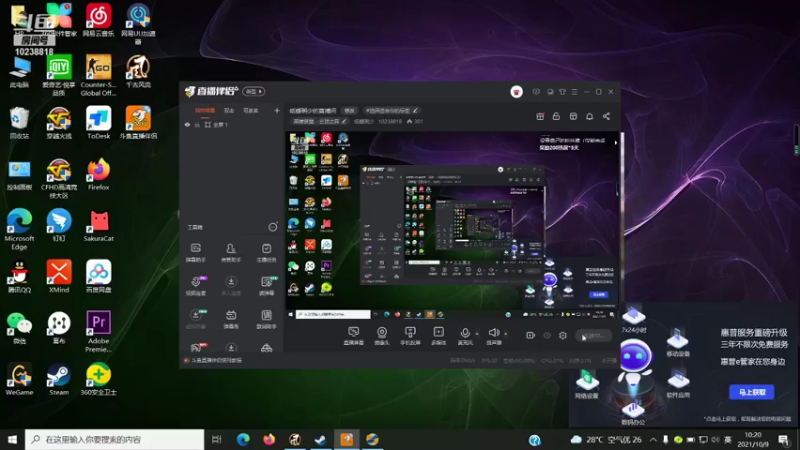Open Task View on taskbar
Image resolution: width=800 pixels, height=450 pixels.
[216, 439]
